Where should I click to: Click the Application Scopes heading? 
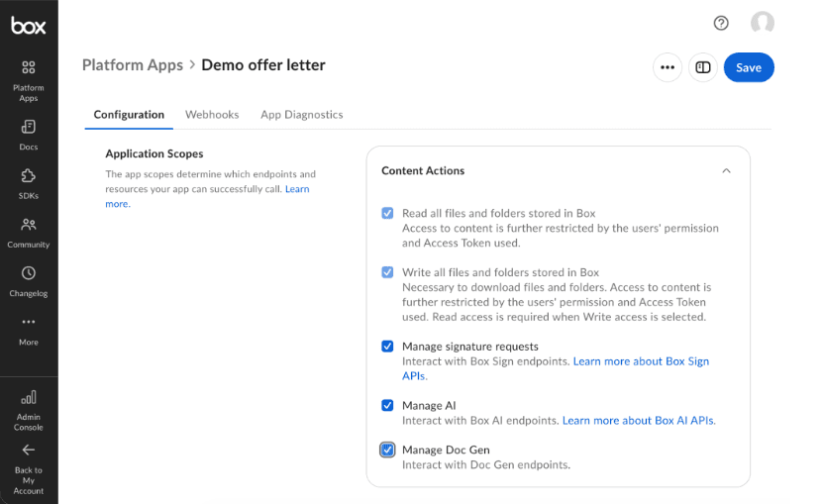[x=154, y=153]
